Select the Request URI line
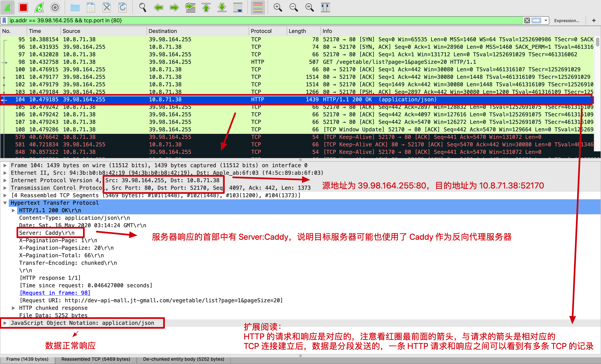The height and width of the screenshot is (364, 601). 151,300
